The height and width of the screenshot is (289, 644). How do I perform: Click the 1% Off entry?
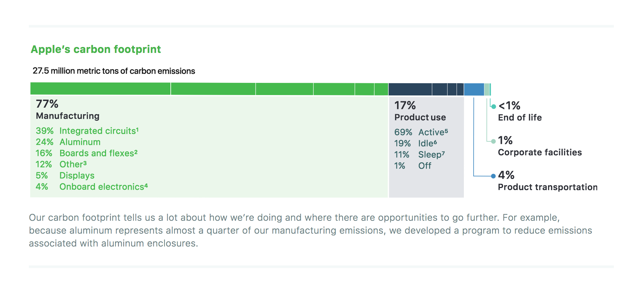point(413,166)
